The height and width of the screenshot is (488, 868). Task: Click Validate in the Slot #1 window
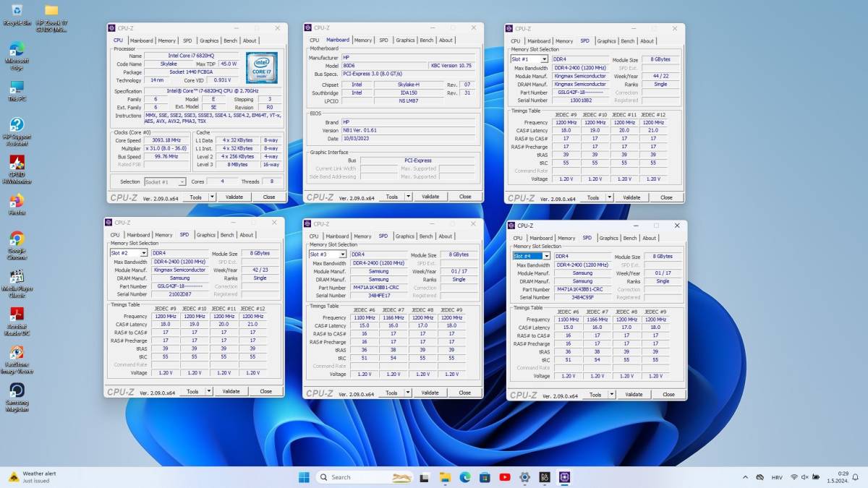631,197
